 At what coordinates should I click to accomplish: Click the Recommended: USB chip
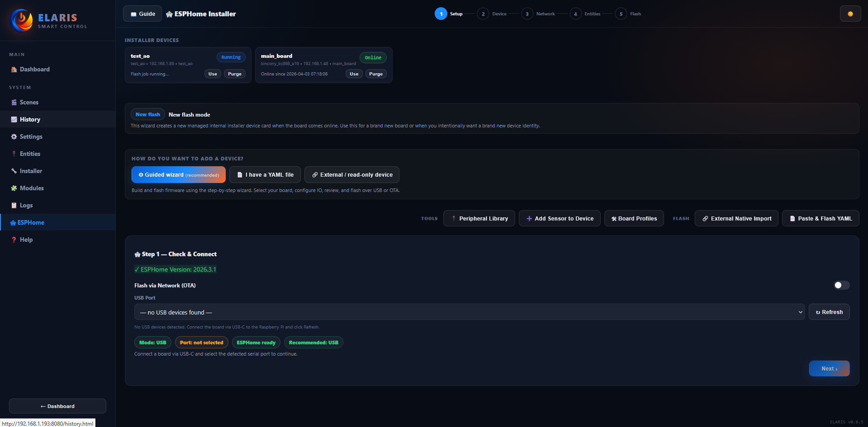[x=313, y=343]
